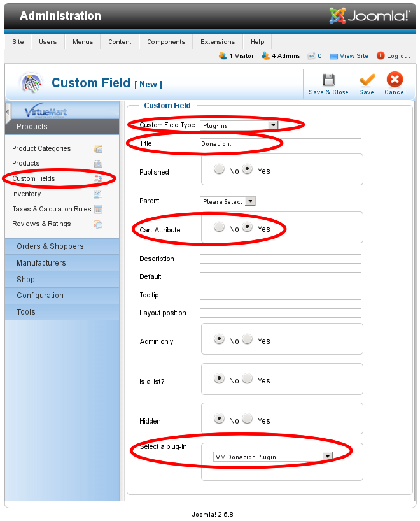Click the View Site link
The image size is (420, 521).
pyautogui.click(x=353, y=56)
